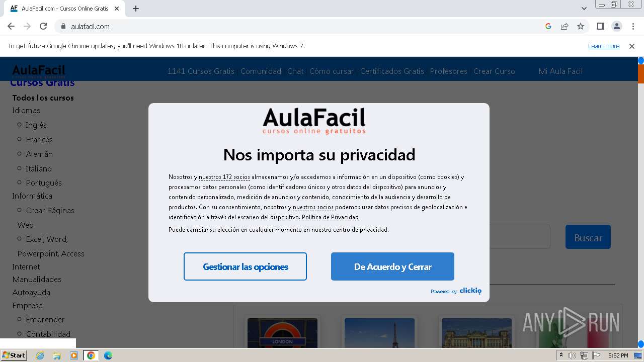Viewport: 644px width, 362px height.
Task: Open Crear Páginas Web category
Action: 46,217
